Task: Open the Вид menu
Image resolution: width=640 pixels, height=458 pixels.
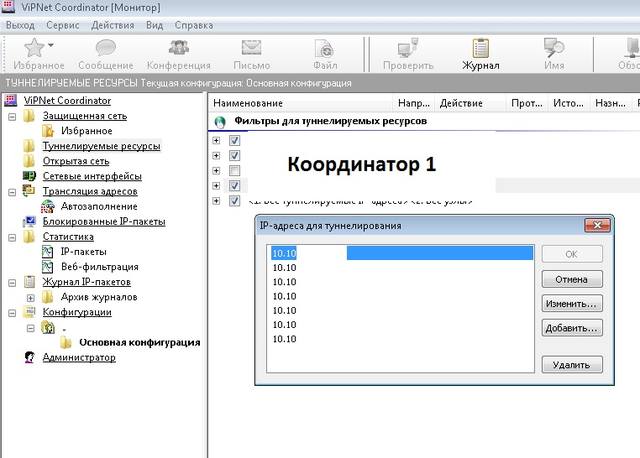Action: 154,25
